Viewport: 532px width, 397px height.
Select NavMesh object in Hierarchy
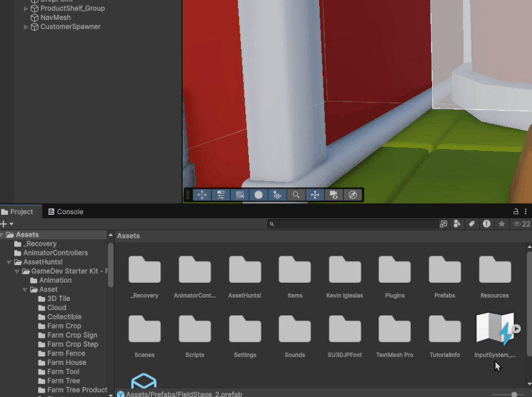pyautogui.click(x=56, y=18)
